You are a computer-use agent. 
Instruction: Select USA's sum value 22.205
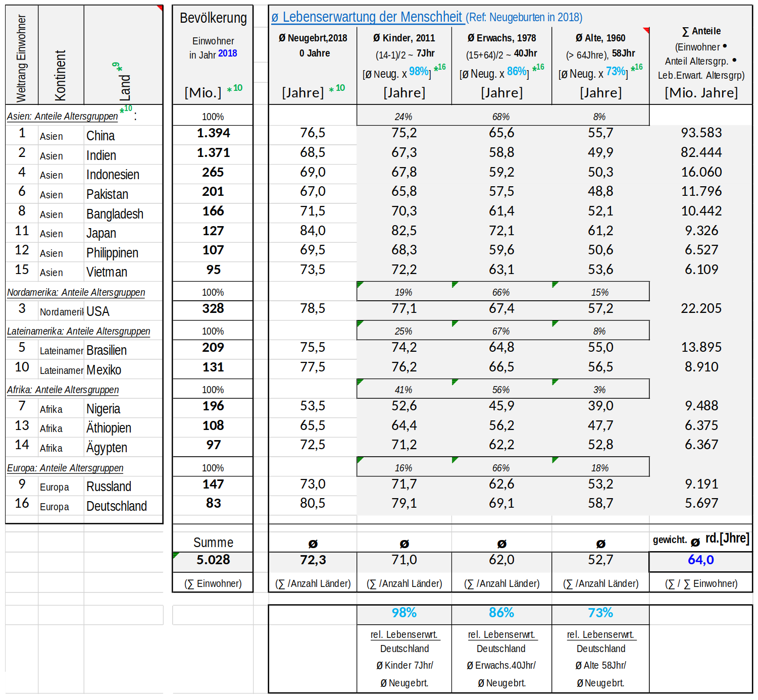click(x=701, y=308)
